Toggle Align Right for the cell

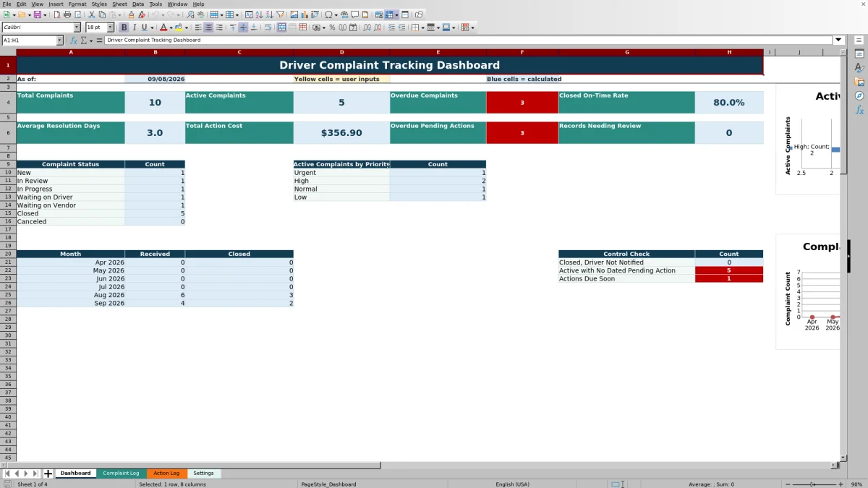pos(218,27)
